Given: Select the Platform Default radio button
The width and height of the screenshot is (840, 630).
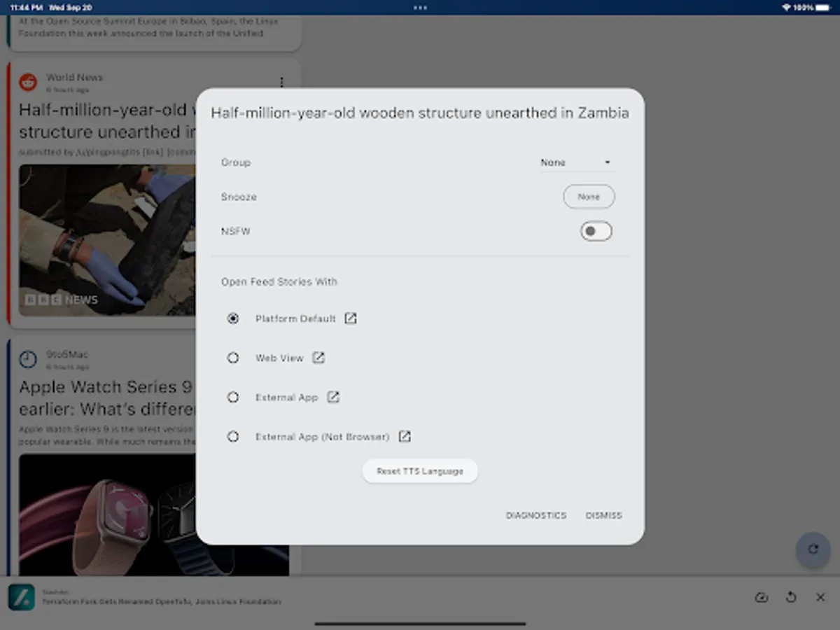Looking at the screenshot, I should [233, 318].
